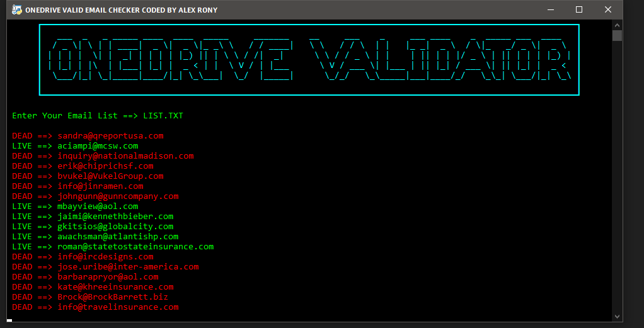This screenshot has width=644, height=328.
Task: Click kate@khreeinsurance.com entry
Action: click(93, 286)
